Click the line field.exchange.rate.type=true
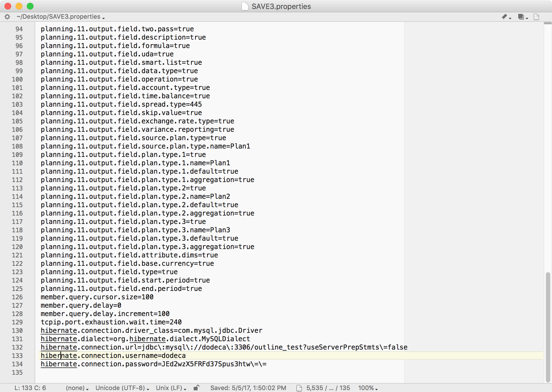This screenshot has width=552, height=392. click(137, 121)
